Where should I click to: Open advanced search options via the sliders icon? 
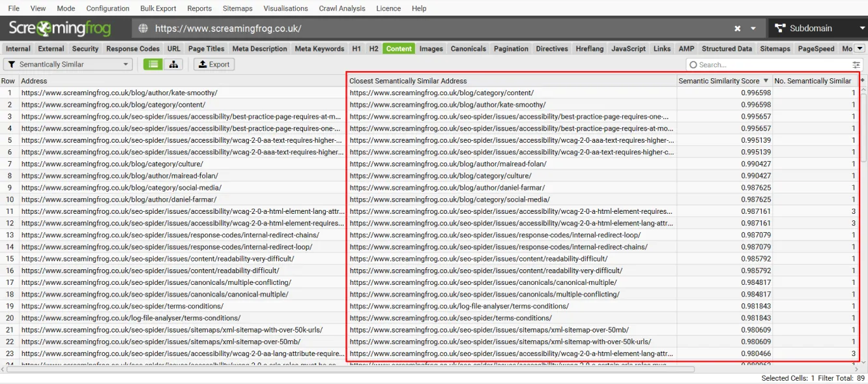coord(857,64)
